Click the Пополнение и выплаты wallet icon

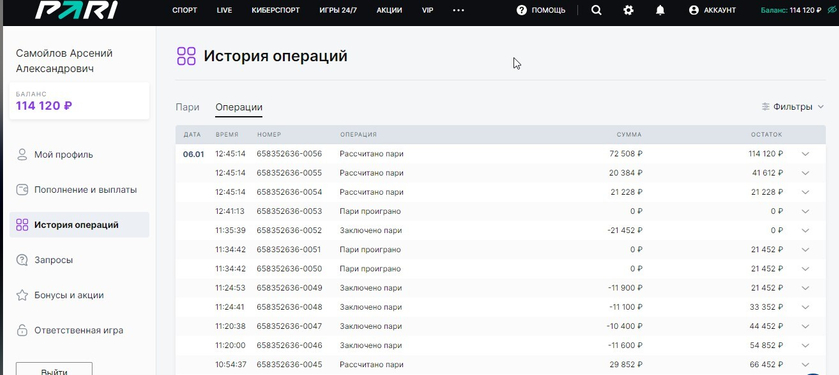(22, 190)
